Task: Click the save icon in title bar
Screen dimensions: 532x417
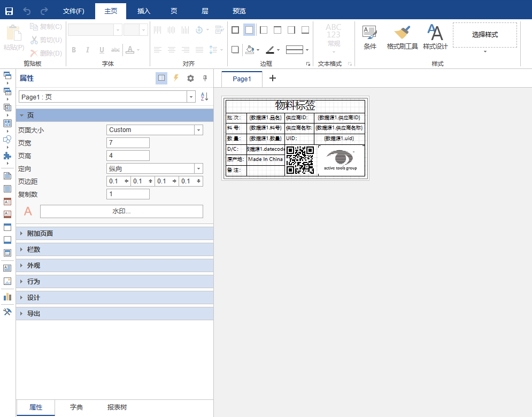Action: [9, 11]
